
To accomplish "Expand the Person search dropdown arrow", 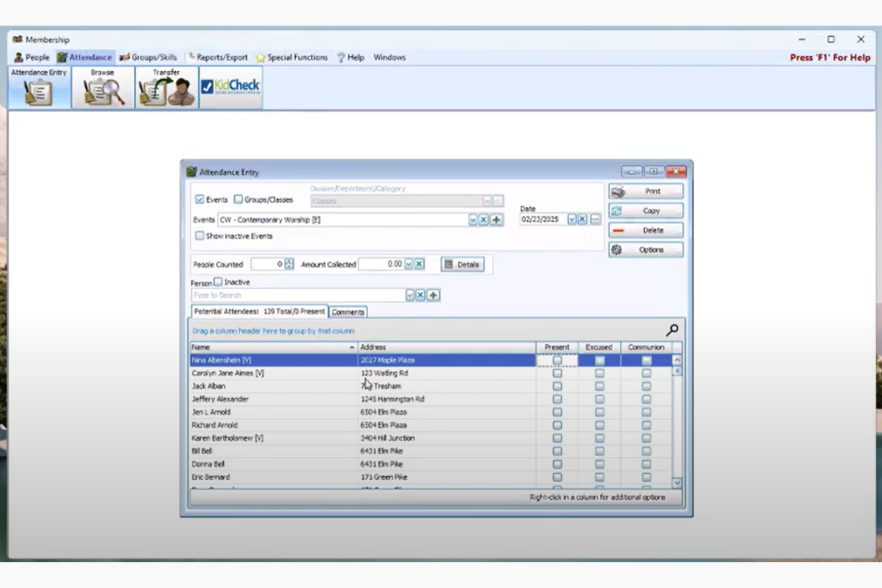I will (x=410, y=295).
